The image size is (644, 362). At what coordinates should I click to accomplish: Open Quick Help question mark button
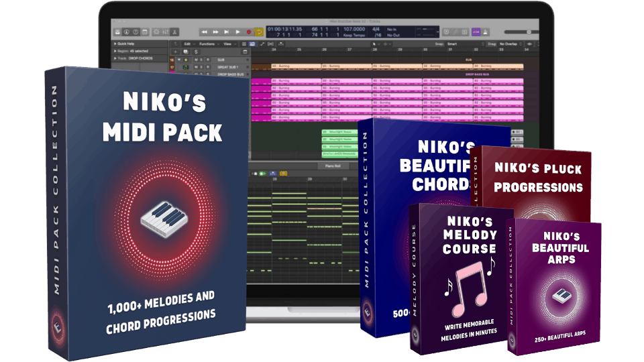(136, 32)
